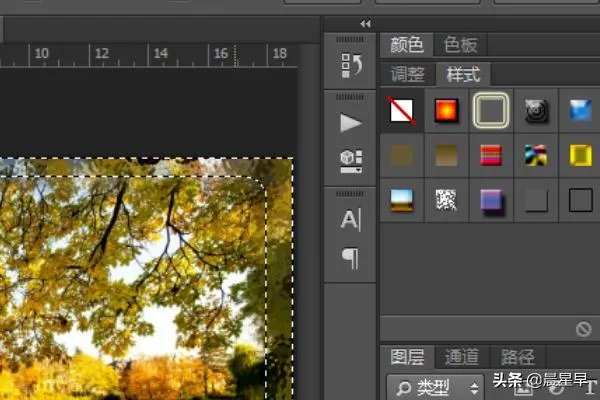Image resolution: width=600 pixels, height=400 pixels.
Task: Open the Actions panel play icon
Action: [x=351, y=123]
